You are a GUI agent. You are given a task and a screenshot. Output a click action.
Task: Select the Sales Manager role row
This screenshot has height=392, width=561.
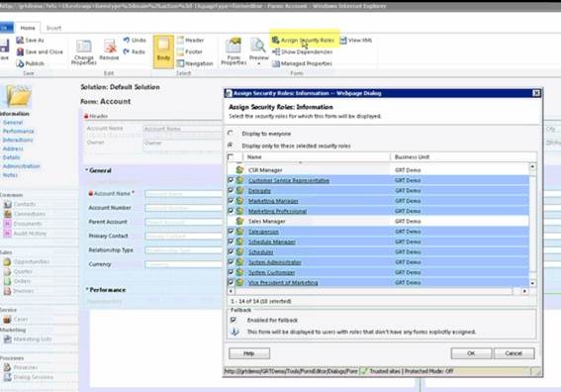[x=378, y=221]
